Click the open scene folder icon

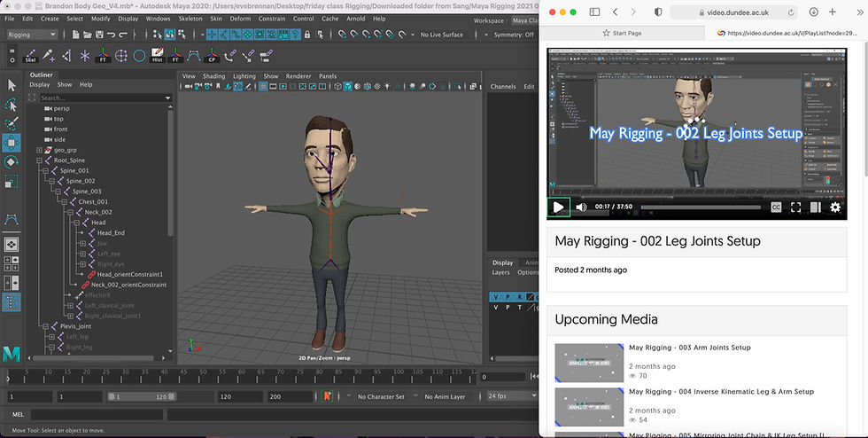(88, 35)
